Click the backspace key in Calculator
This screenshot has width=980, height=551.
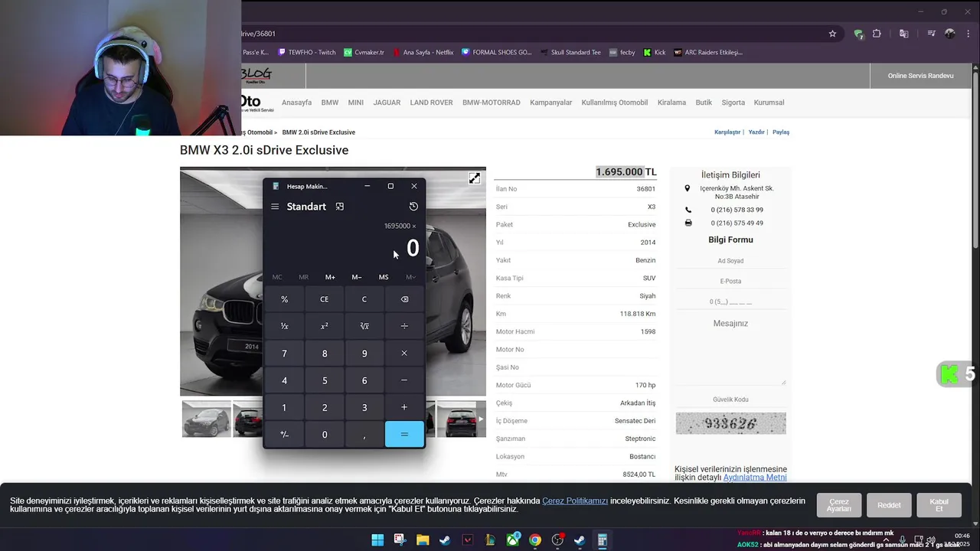tap(404, 299)
